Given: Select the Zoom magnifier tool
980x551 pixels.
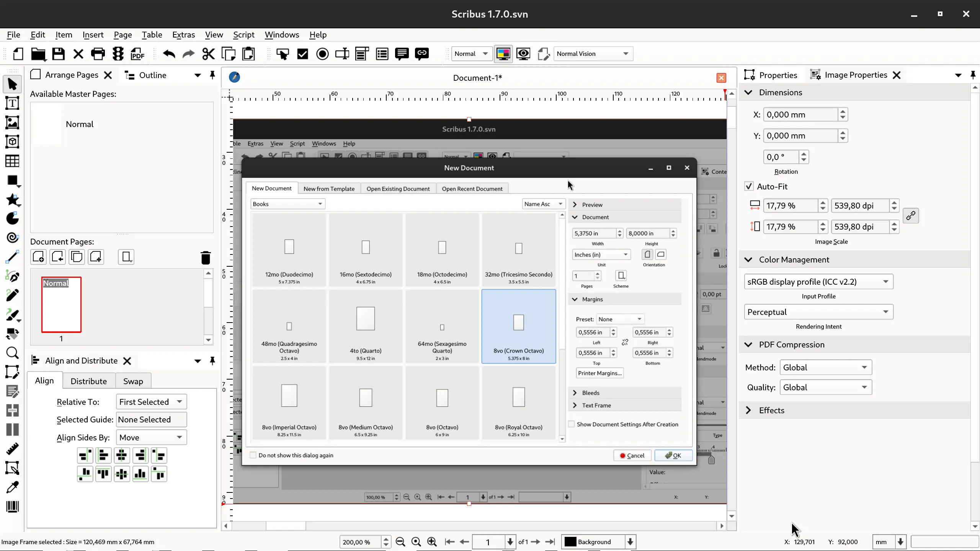Looking at the screenshot, I should (12, 353).
